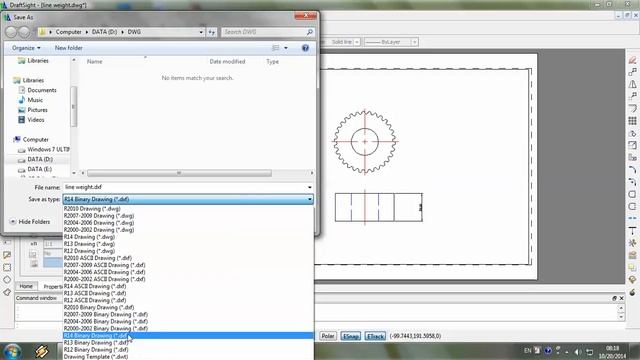
Task: Switch to the Home tab
Action: 26,287
